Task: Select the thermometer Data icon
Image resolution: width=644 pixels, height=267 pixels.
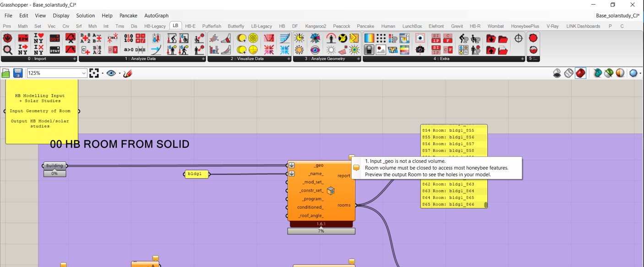Action: pyautogui.click(x=156, y=38)
